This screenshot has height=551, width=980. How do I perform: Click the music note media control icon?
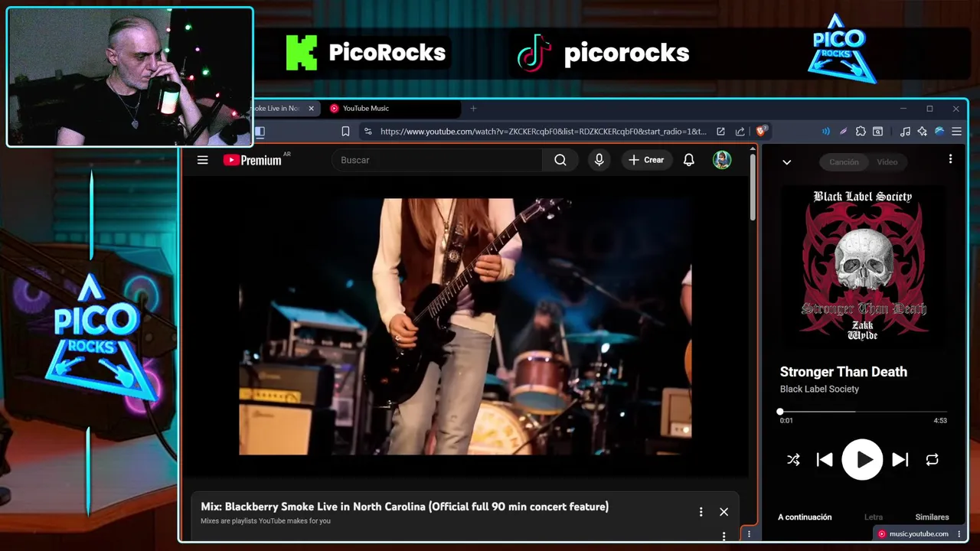pos(905,132)
